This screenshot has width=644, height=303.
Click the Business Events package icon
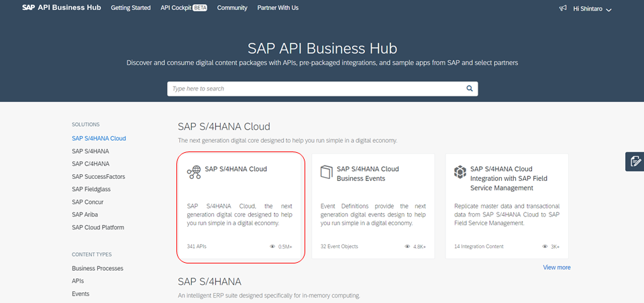(327, 172)
